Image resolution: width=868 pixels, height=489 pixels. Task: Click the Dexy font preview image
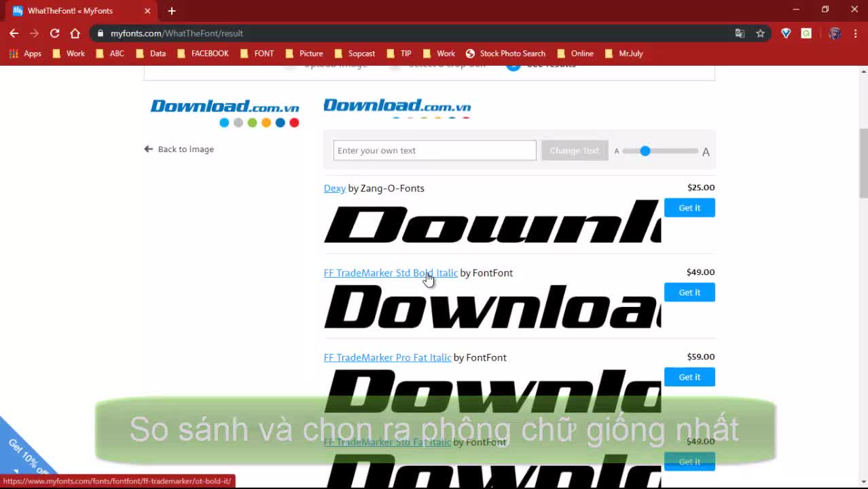(492, 222)
